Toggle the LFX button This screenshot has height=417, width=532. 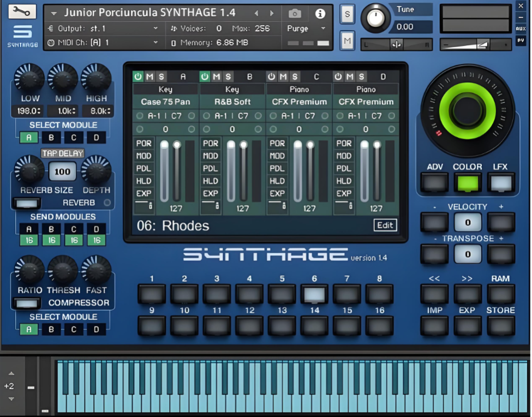(501, 183)
